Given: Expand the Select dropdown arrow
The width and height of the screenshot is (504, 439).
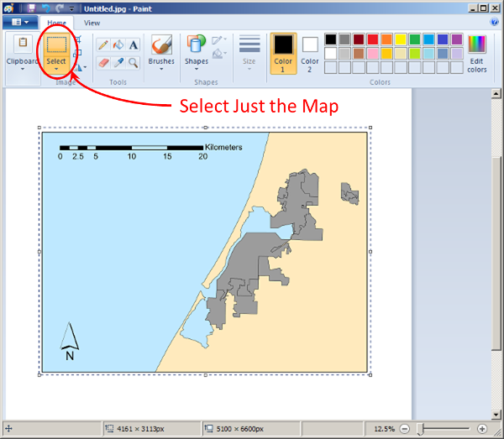Looking at the screenshot, I should tap(56, 70).
